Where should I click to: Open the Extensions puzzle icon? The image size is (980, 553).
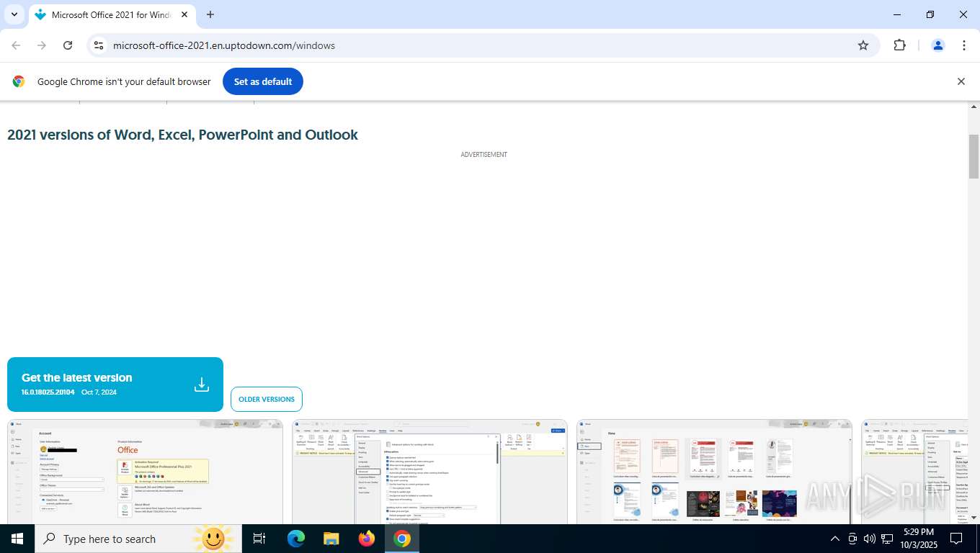[x=899, y=45]
